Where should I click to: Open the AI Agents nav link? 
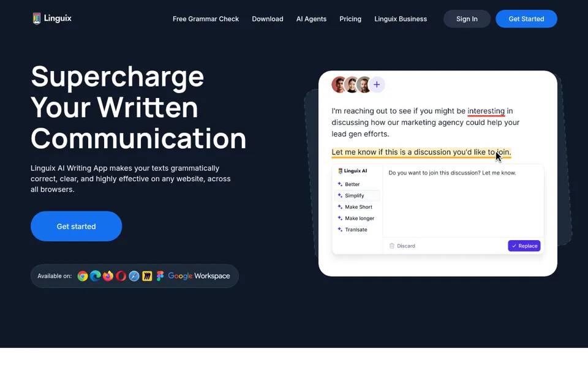pos(311,19)
